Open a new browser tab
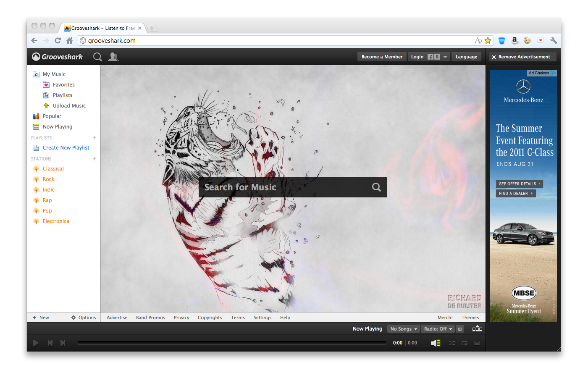 click(152, 28)
